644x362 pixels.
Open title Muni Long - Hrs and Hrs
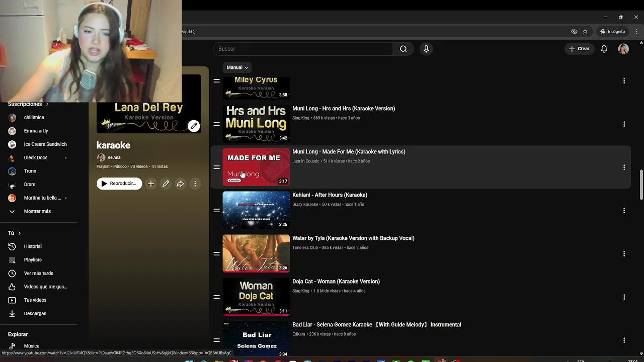click(344, 109)
